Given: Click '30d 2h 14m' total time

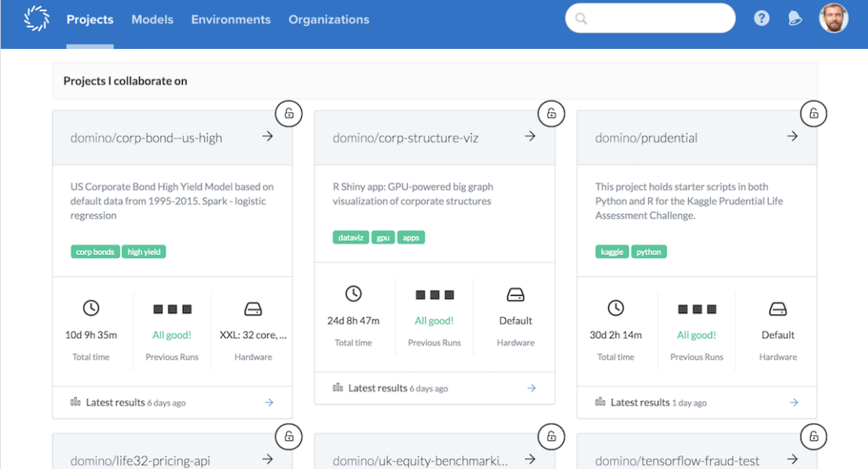Looking at the screenshot, I should [x=616, y=335].
